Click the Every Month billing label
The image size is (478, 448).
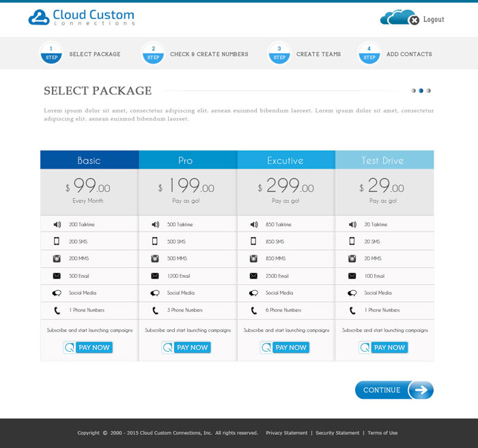[x=88, y=201]
